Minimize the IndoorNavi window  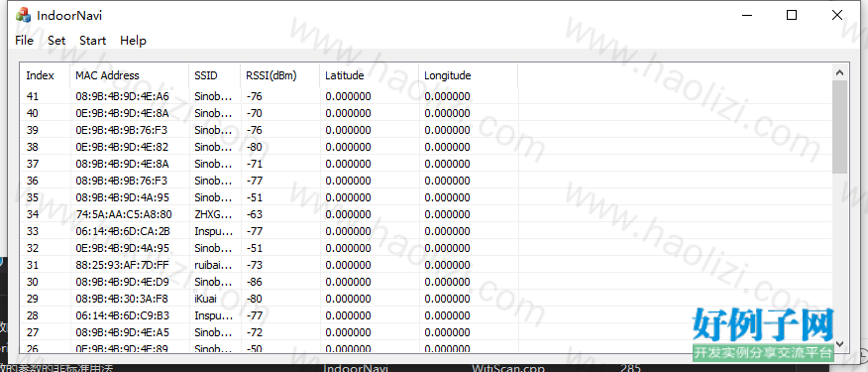tap(747, 15)
